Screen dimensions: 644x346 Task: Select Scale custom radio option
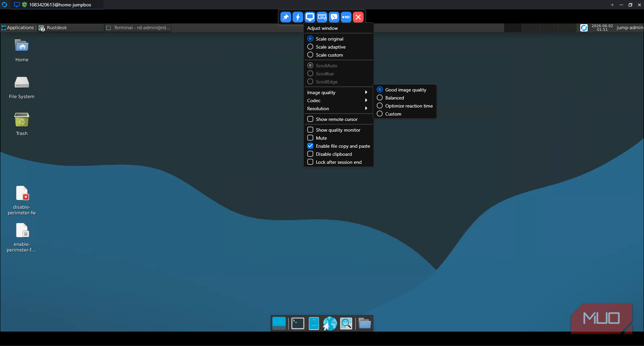(338, 55)
